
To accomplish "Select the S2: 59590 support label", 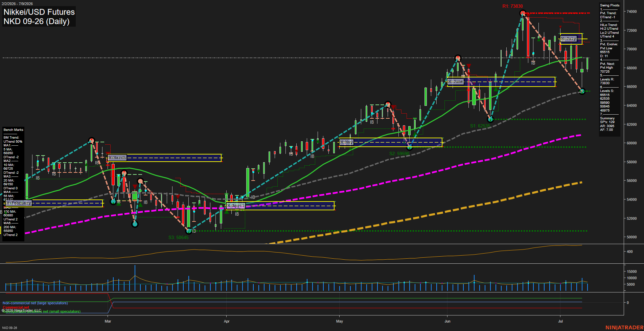I will click(x=399, y=153).
